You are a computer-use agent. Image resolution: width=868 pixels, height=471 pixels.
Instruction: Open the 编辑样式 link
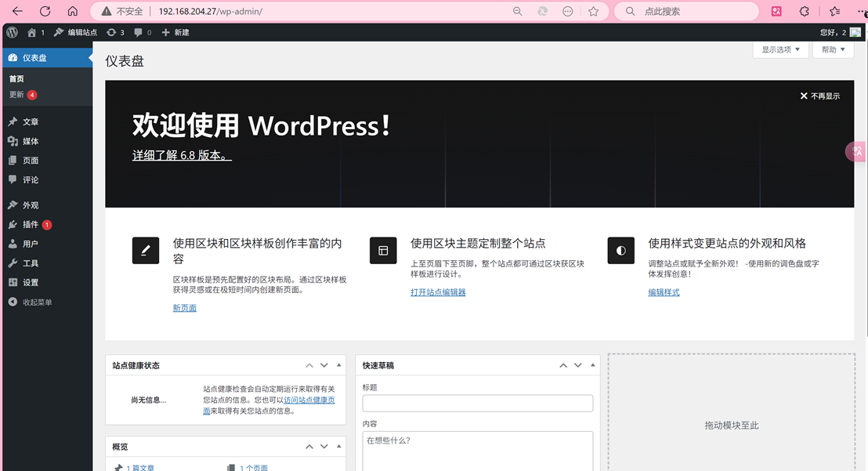664,292
